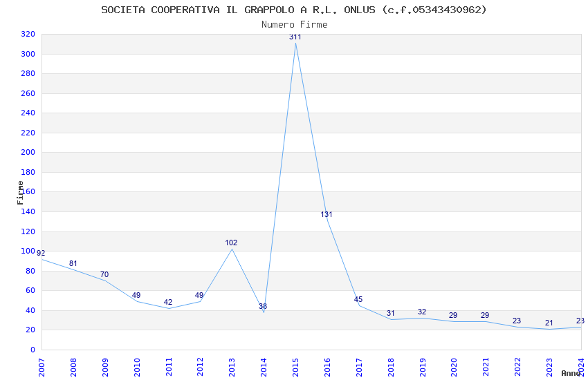Click the data label 131 for 2016
588x380 pixels.
pos(327,214)
